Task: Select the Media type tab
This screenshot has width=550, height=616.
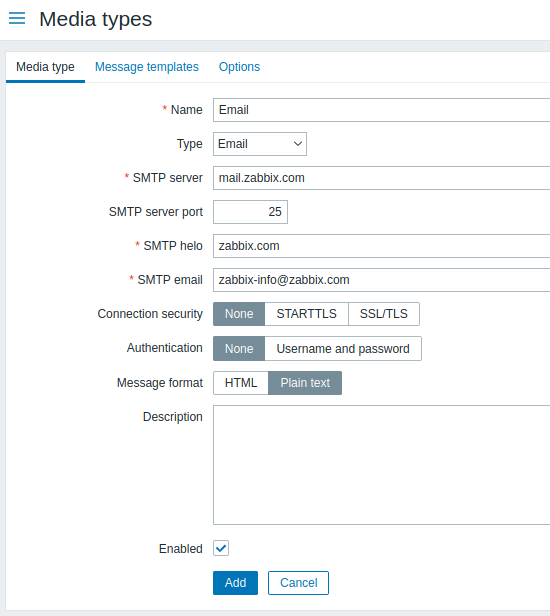Action: (45, 67)
